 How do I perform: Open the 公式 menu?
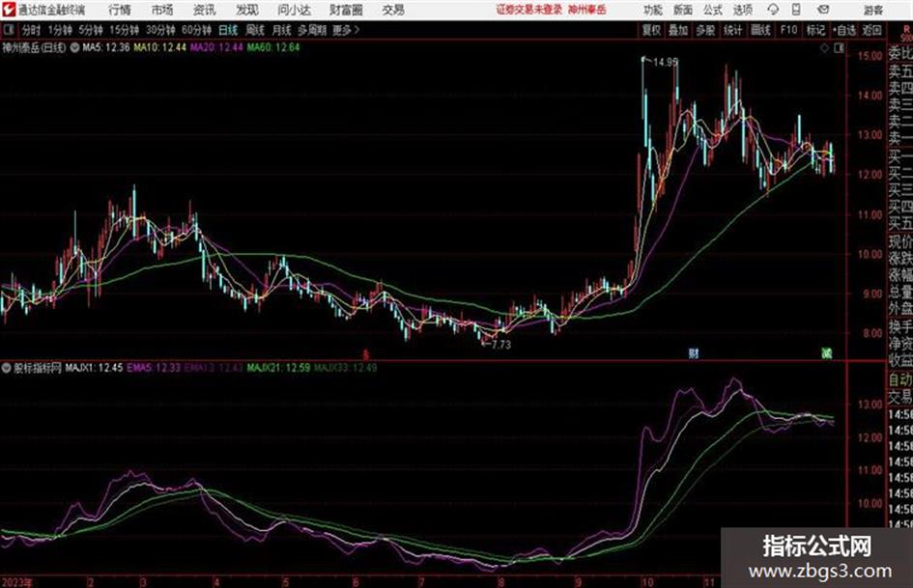[713, 10]
